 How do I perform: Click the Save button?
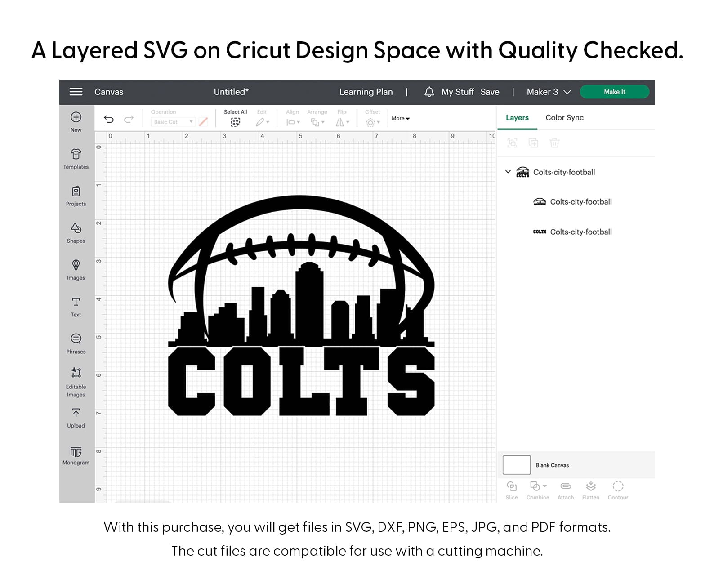(490, 92)
